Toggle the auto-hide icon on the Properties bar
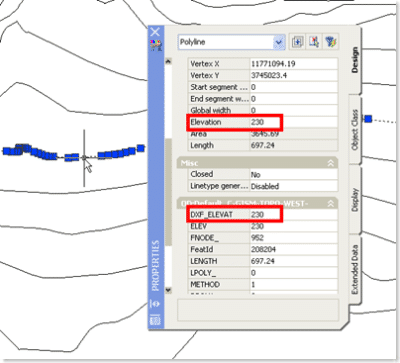Image resolution: width=400 pixels, height=363 pixels. [156, 304]
